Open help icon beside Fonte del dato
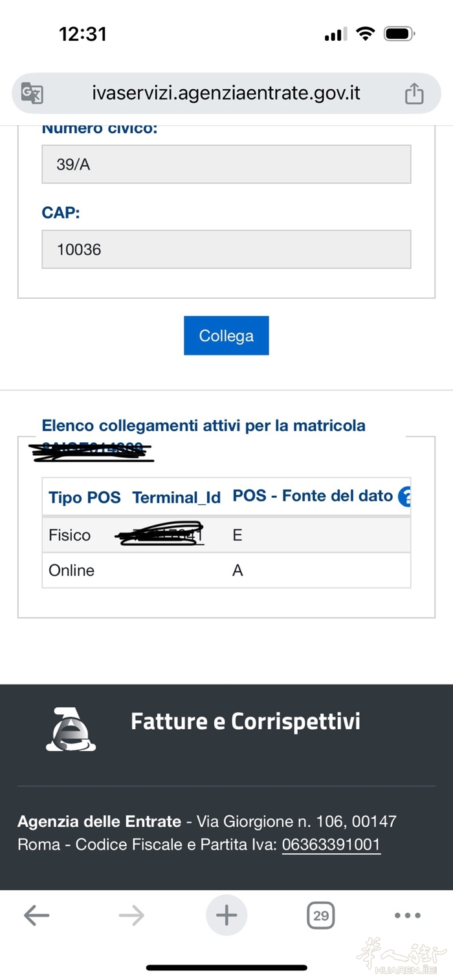Image resolution: width=453 pixels, height=980 pixels. (x=405, y=496)
